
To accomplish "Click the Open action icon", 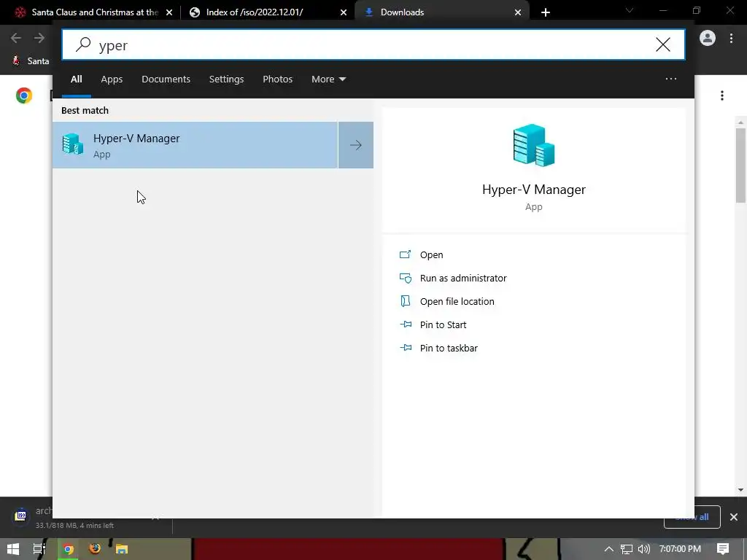I will [x=405, y=254].
